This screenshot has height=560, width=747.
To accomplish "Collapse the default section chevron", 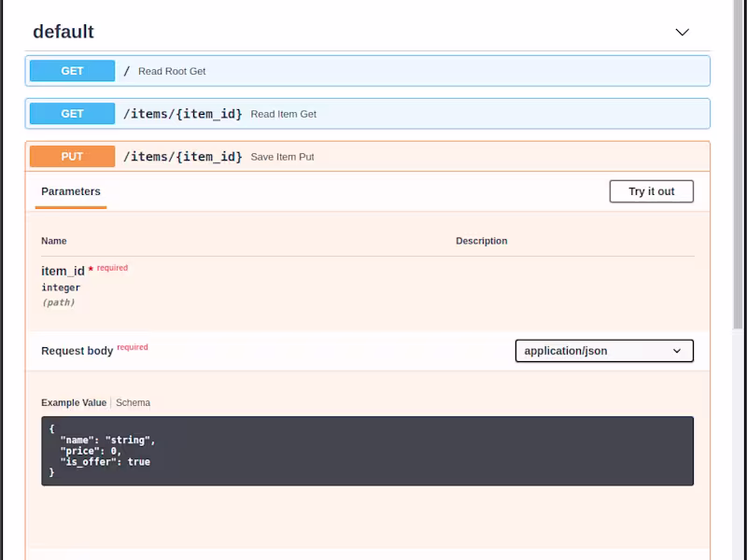I will pos(683,33).
